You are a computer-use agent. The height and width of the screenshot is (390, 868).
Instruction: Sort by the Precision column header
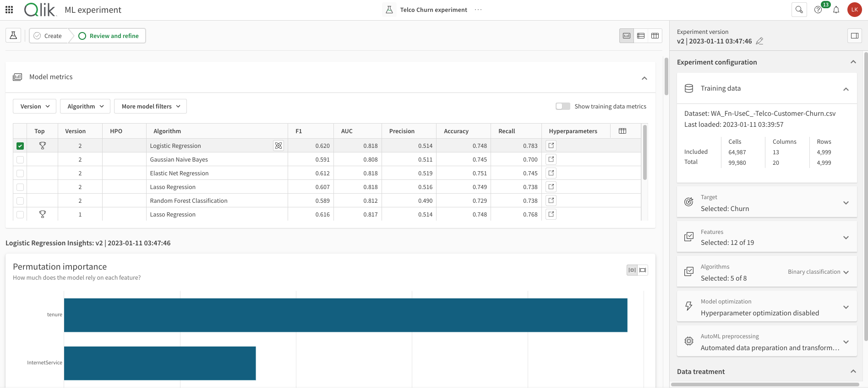[x=409, y=131]
